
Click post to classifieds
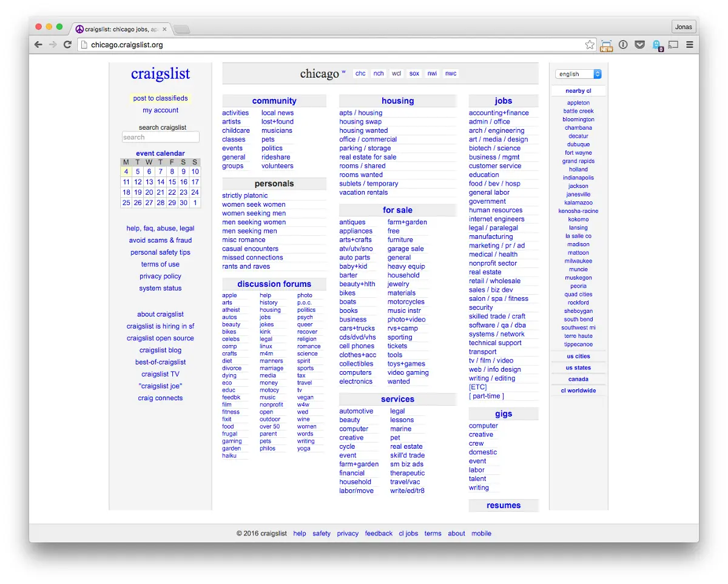(160, 98)
